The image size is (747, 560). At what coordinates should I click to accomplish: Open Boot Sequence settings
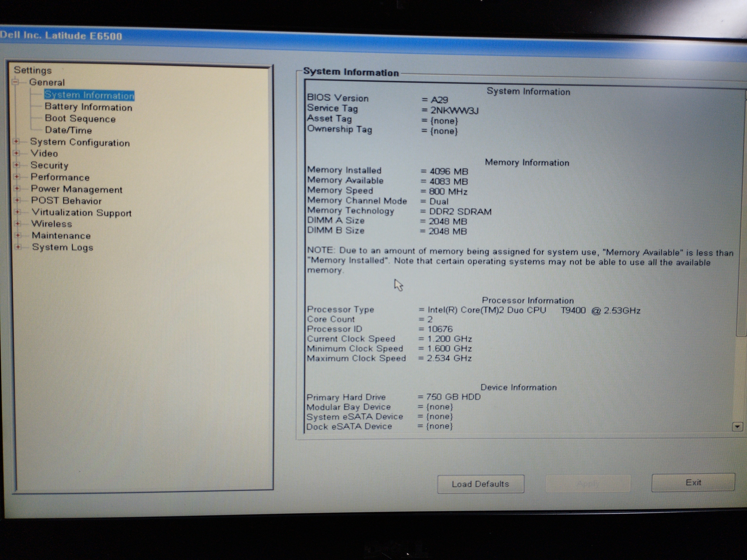coord(80,119)
